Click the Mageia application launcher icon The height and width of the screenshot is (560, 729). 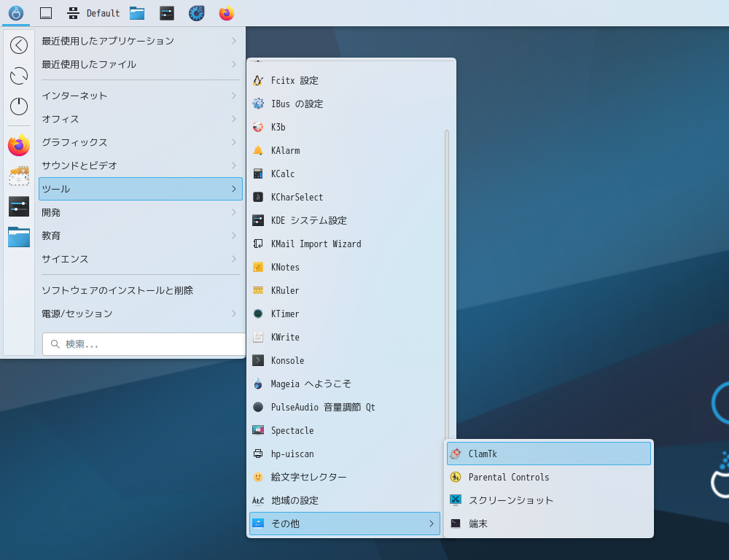(x=16, y=13)
